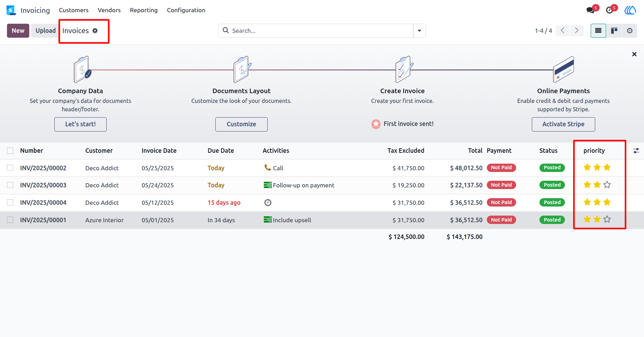Click the 1-4 / 4 pager counter
644x337 pixels.
click(543, 31)
